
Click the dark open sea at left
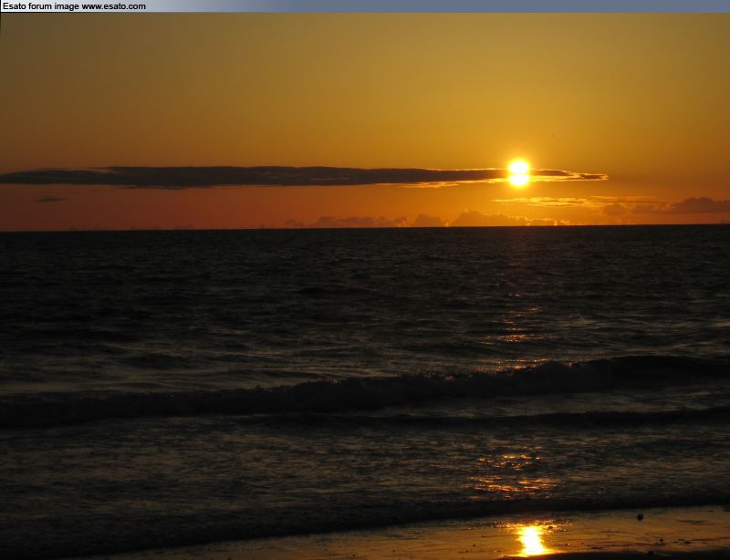(137, 301)
